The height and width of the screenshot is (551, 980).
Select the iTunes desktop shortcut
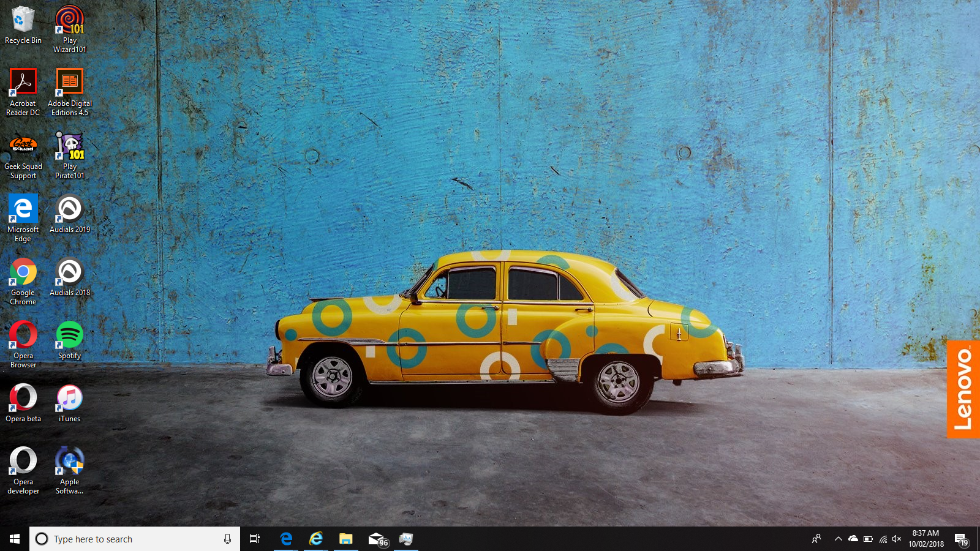point(69,403)
